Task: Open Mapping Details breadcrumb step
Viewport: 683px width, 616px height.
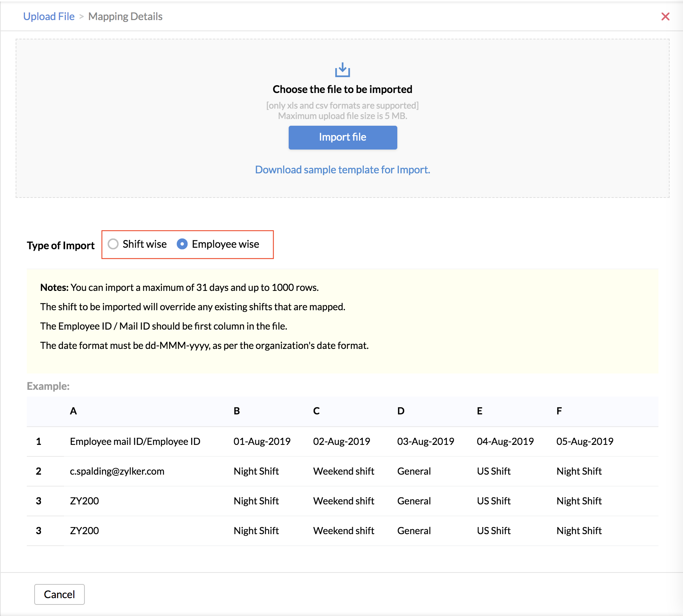Action: click(x=125, y=16)
